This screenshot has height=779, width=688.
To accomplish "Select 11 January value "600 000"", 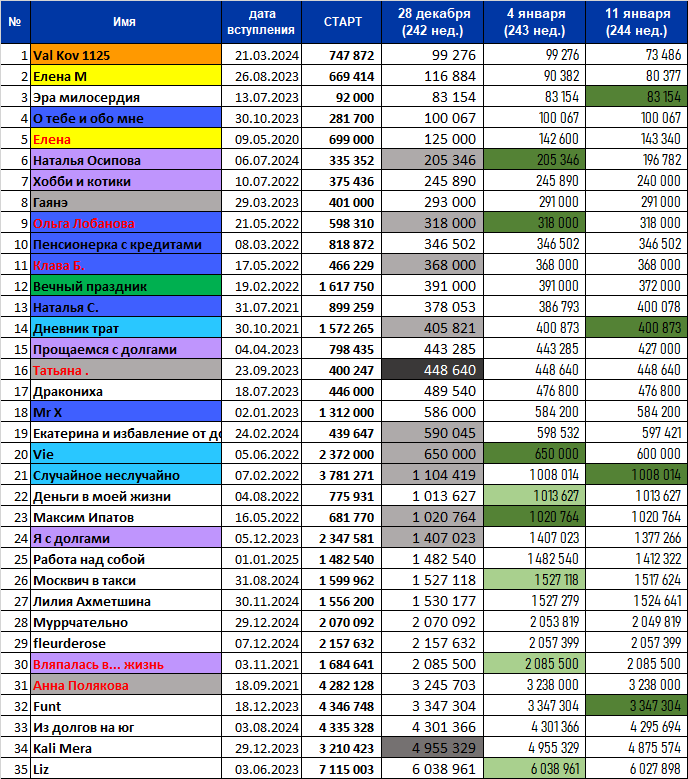I will [x=637, y=454].
